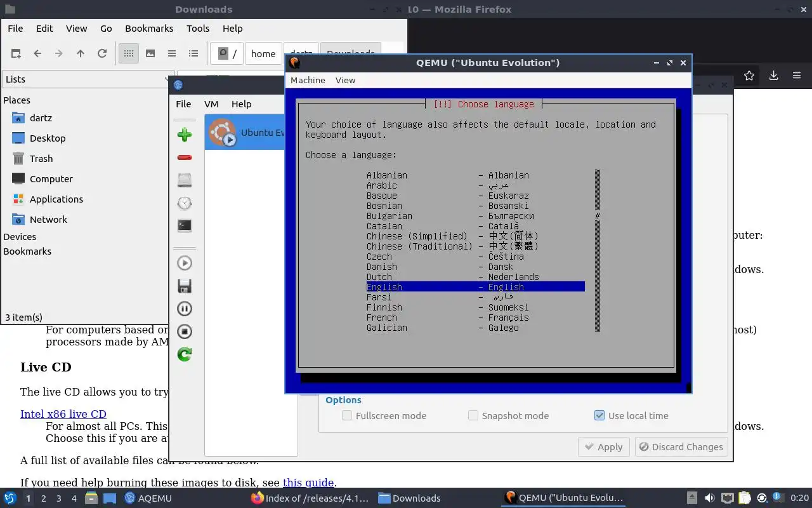812x508 pixels.
Task: Open Firefox downloads arrow icon
Action: (773, 76)
